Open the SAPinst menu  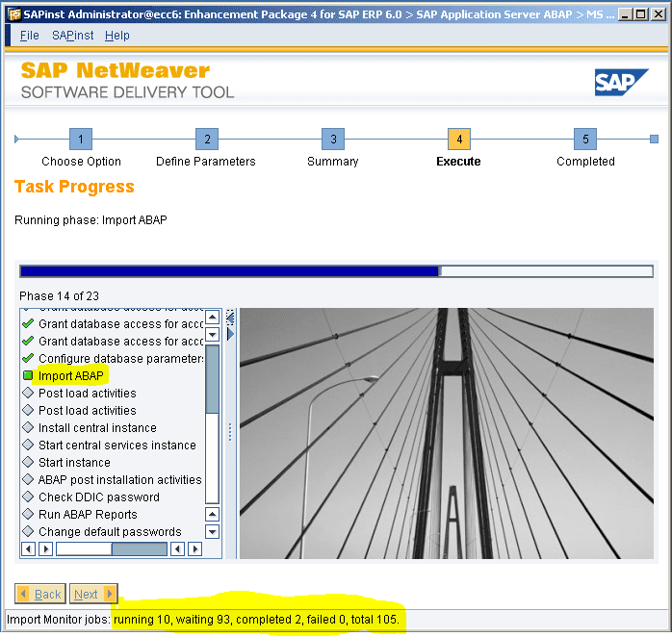(72, 36)
